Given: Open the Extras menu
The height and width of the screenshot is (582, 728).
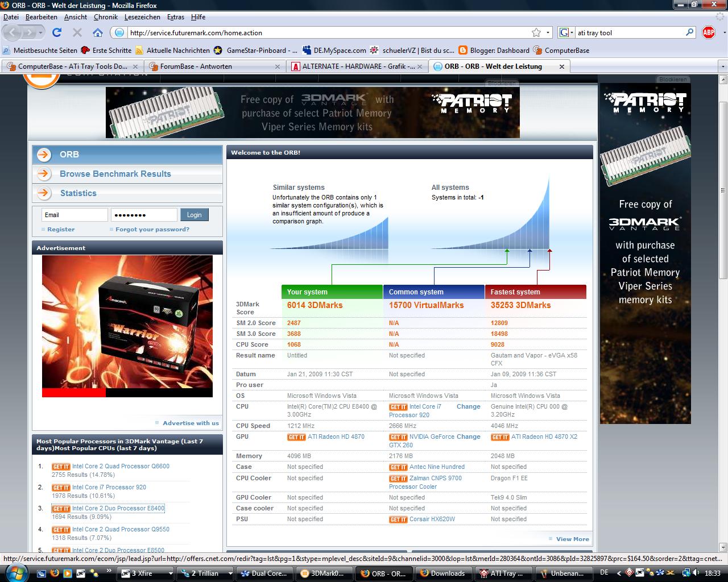Looking at the screenshot, I should (x=175, y=17).
